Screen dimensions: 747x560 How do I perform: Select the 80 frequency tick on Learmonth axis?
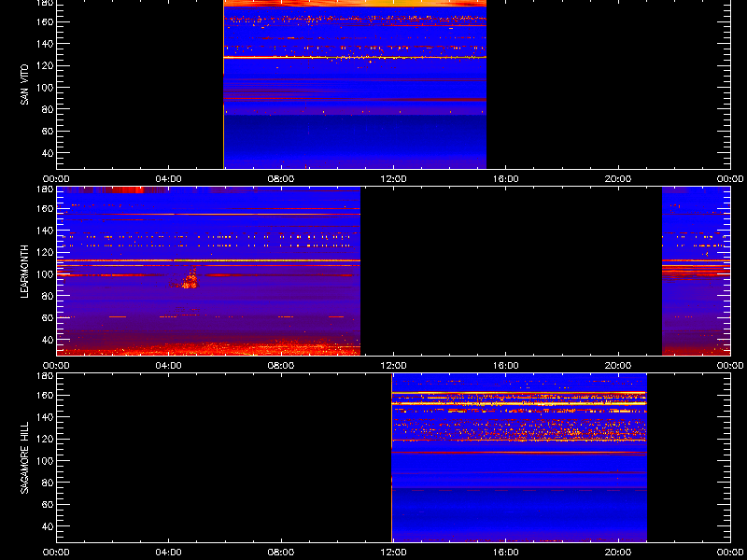coord(49,296)
